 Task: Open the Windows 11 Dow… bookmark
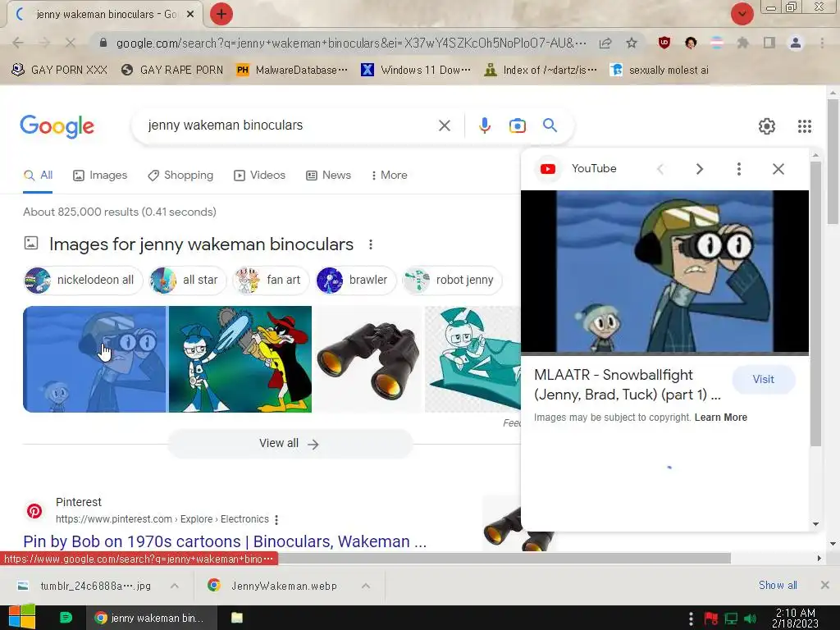coord(416,71)
